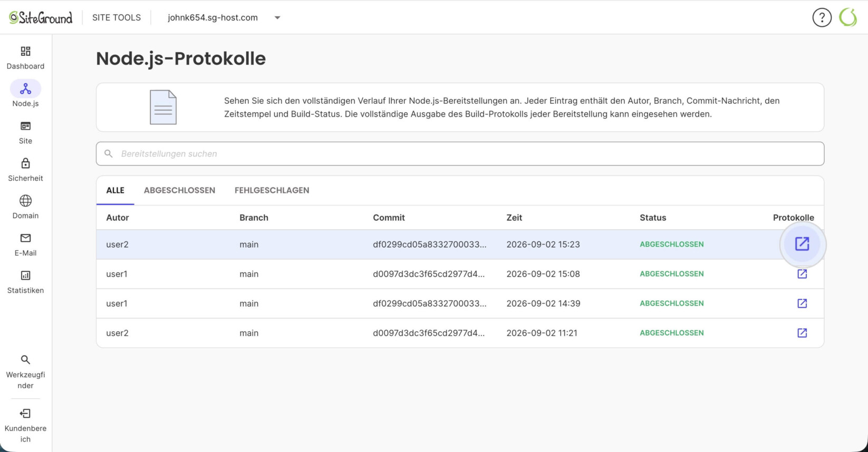Expand the site selector dropdown arrow
Image resolution: width=868 pixels, height=452 pixels.
277,18
